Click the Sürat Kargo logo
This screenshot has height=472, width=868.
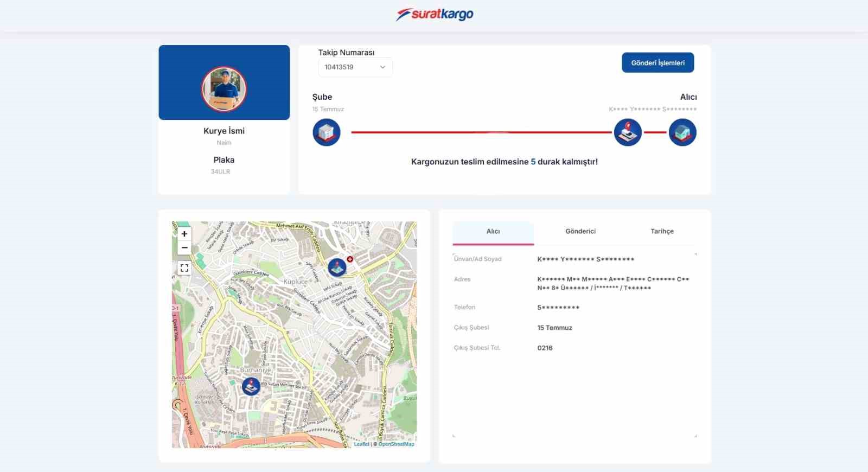click(x=435, y=14)
